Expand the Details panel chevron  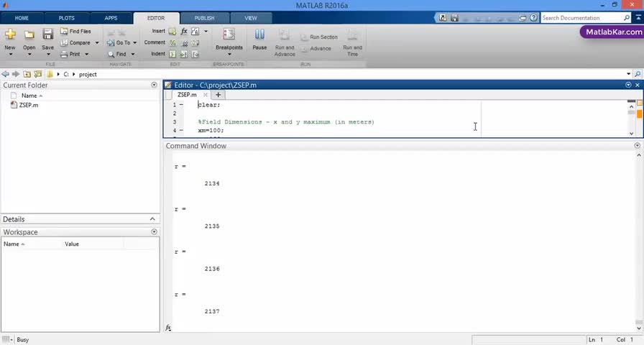coord(152,219)
